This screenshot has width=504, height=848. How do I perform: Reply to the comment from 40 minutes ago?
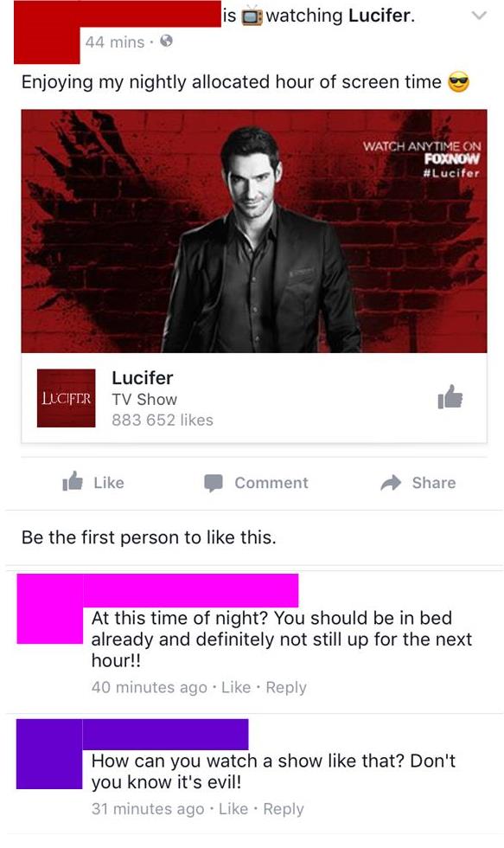(x=286, y=687)
